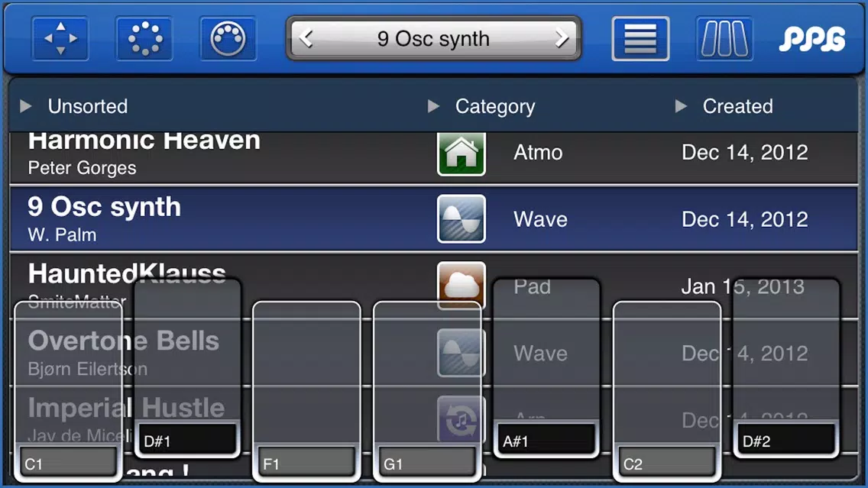Tap the four-arrow move pad icon
Viewport: 868px width, 488px height.
[x=60, y=39]
